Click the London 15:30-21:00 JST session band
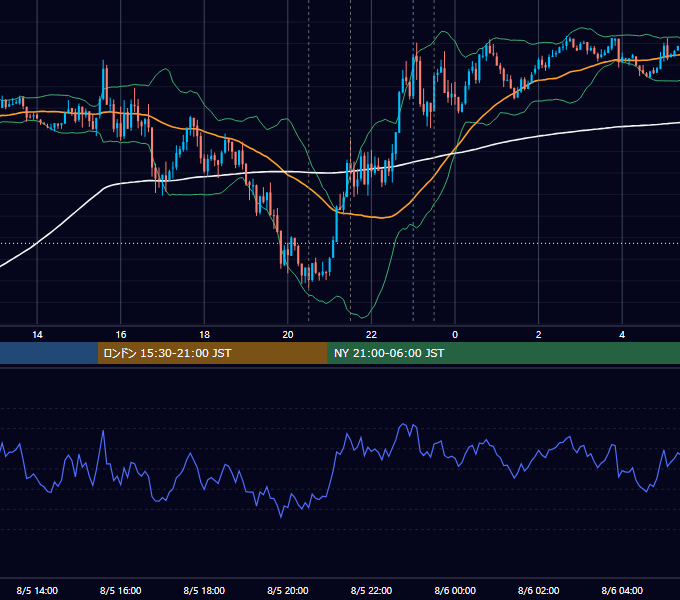This screenshot has width=680, height=600. tap(212, 353)
